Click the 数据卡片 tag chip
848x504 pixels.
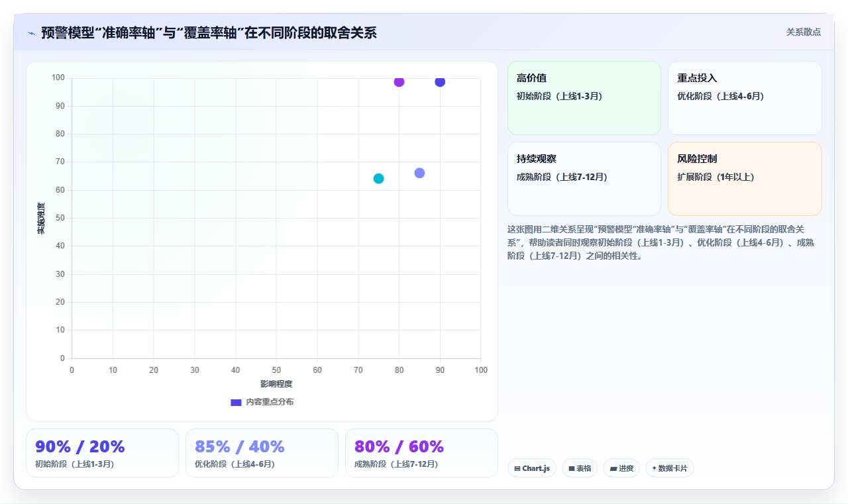coord(670,468)
